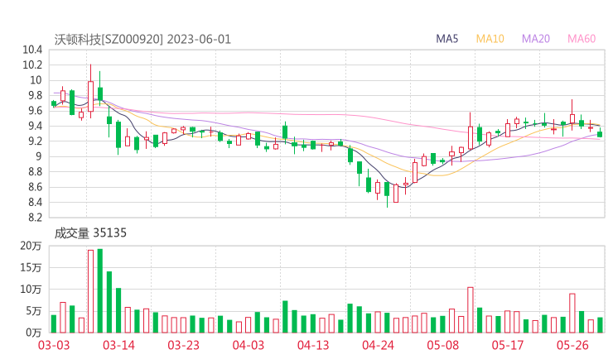
Task: Select the last green candlestick on the right
Action: pos(600,133)
